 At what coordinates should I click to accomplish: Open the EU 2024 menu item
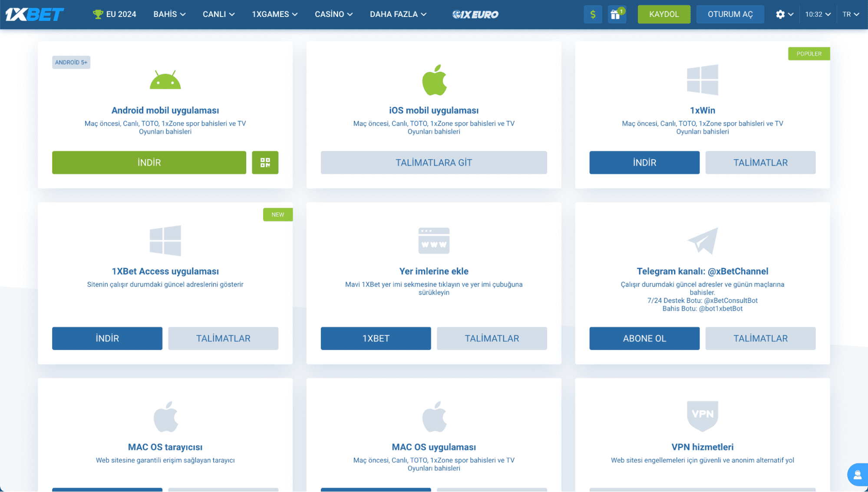click(x=115, y=14)
